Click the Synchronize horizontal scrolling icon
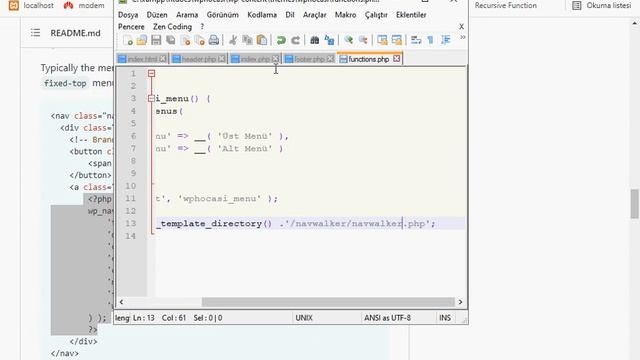The width and height of the screenshot is (640, 360). [396, 40]
